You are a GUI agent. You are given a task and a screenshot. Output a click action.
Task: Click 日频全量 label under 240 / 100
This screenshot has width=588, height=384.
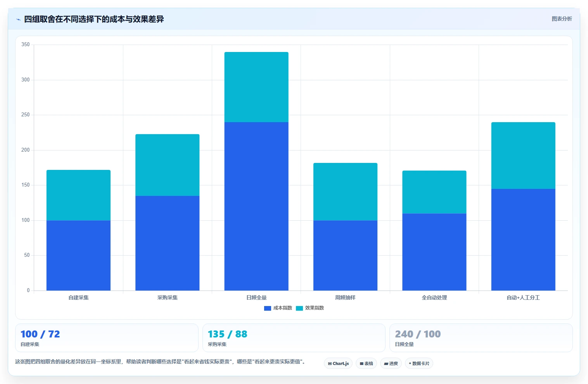pyautogui.click(x=404, y=344)
